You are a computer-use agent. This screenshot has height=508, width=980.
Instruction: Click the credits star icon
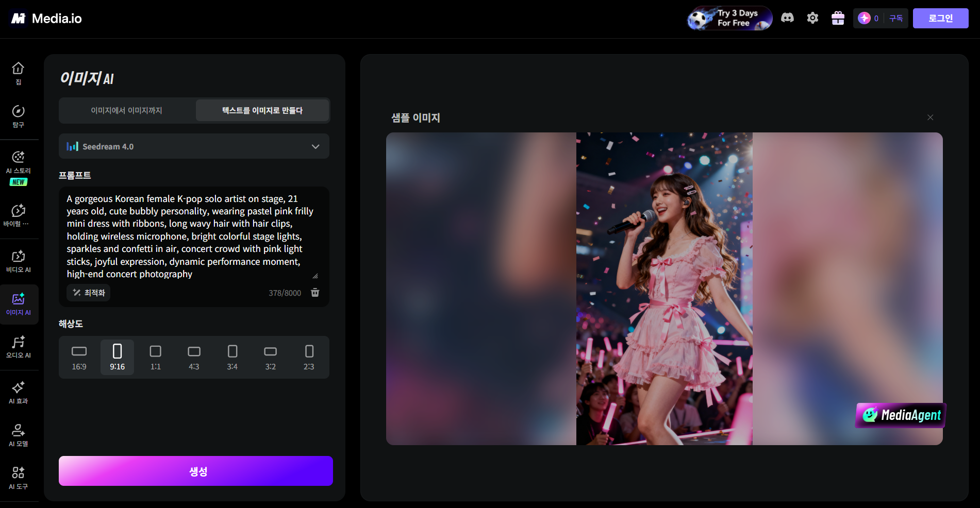(864, 18)
